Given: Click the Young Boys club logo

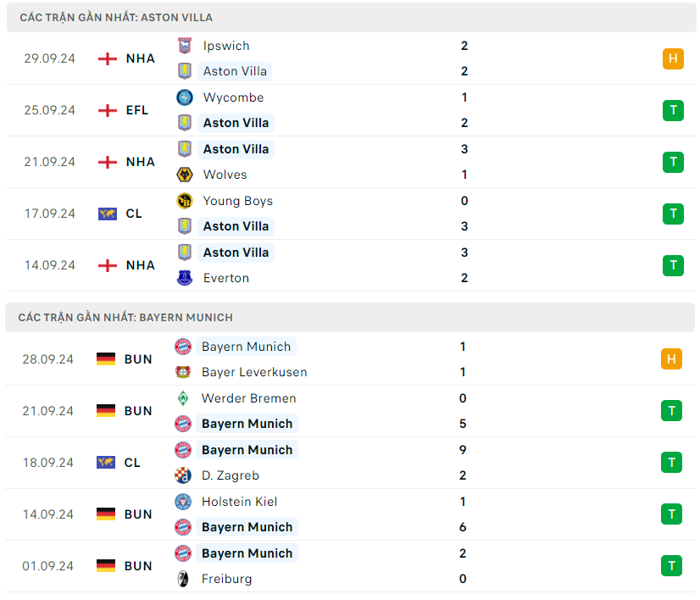Looking at the screenshot, I should coord(184,201).
